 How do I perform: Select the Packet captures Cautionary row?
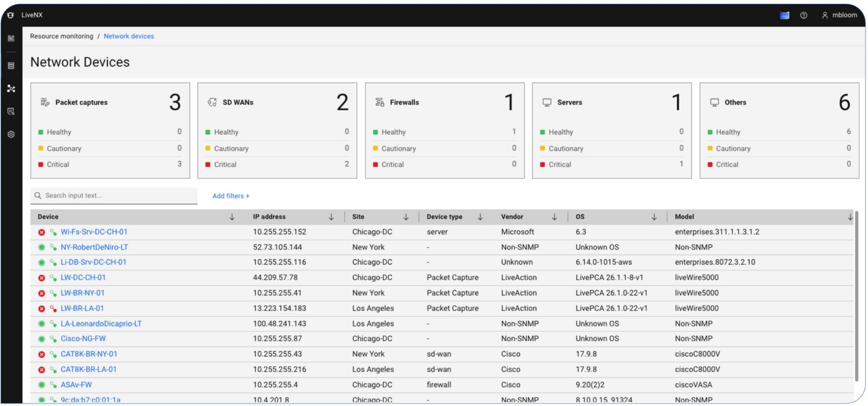(x=110, y=148)
